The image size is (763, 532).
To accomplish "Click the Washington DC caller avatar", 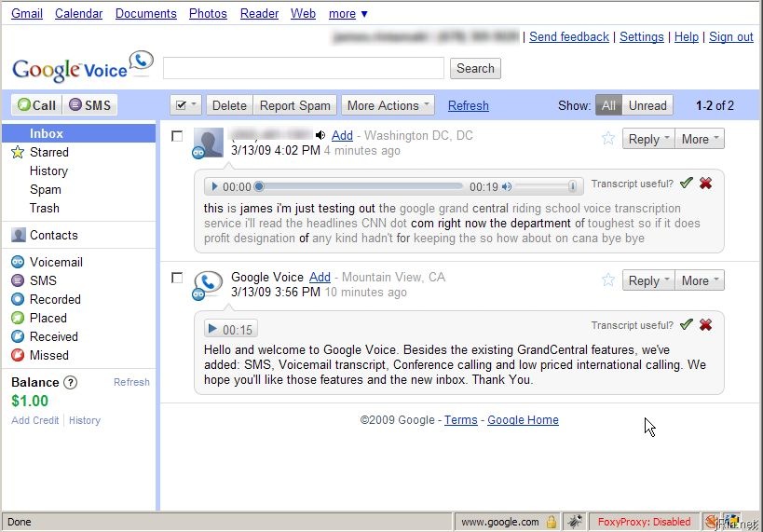I will pos(209,143).
